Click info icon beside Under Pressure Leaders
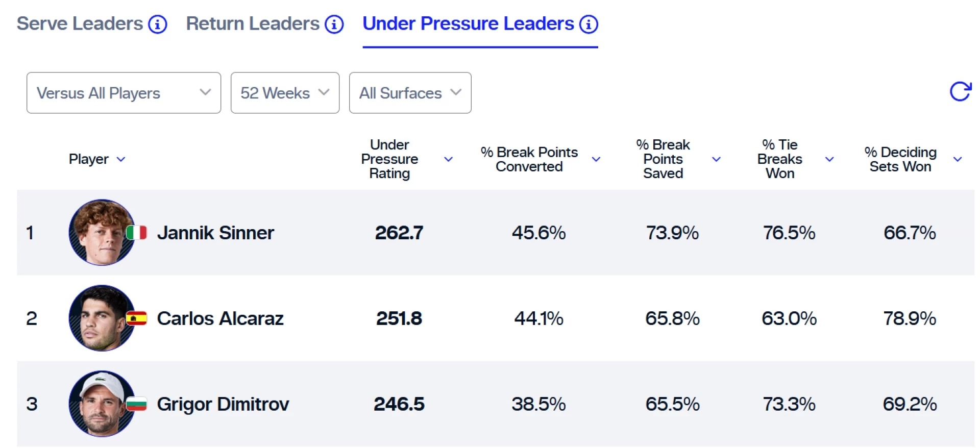This screenshot has width=980, height=448. pyautogui.click(x=589, y=24)
